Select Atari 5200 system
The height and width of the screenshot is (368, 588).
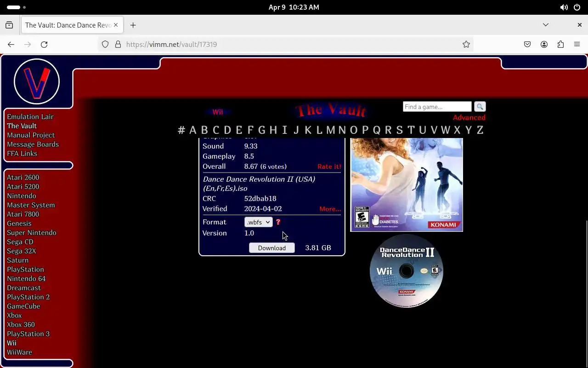click(x=23, y=186)
